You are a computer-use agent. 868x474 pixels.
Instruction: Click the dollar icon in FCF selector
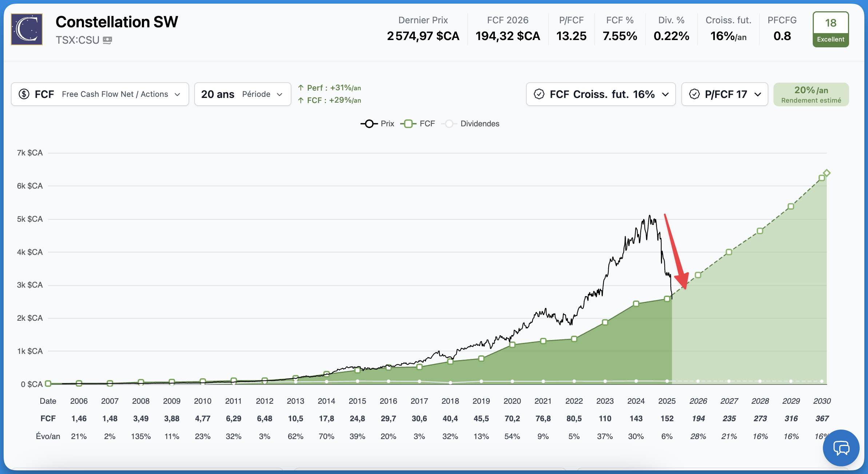tap(24, 94)
